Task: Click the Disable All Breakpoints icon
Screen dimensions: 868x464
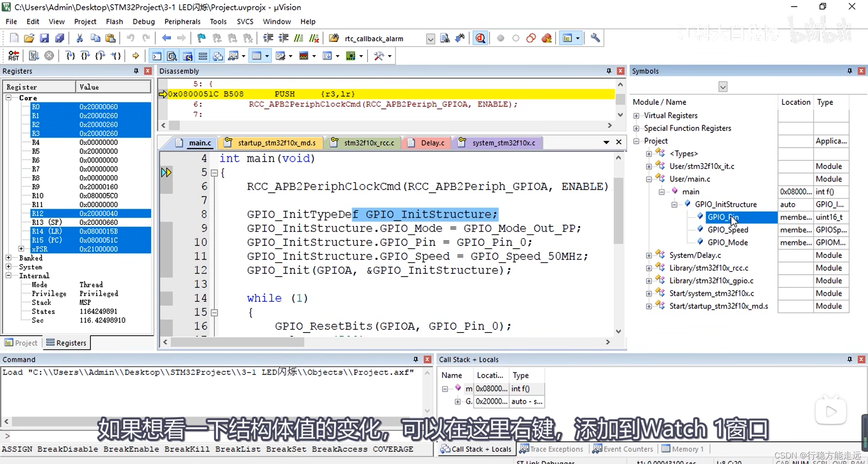Action: point(531,38)
